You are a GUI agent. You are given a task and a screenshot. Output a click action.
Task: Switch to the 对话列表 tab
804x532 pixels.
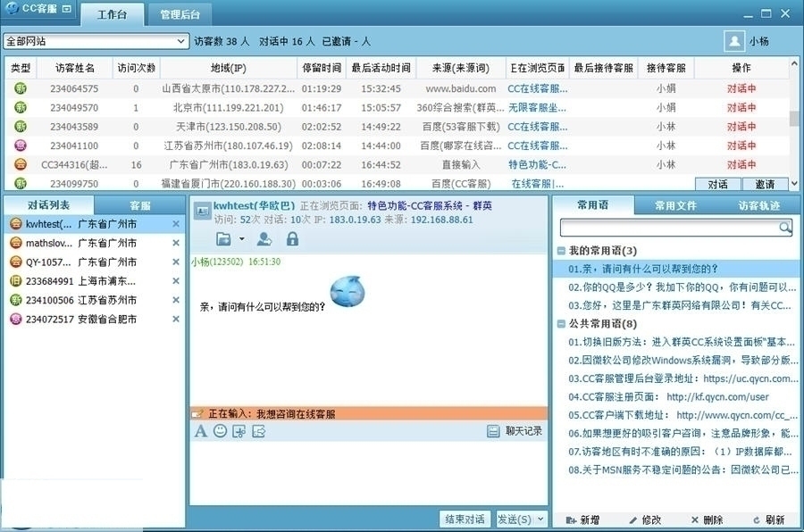pos(48,205)
